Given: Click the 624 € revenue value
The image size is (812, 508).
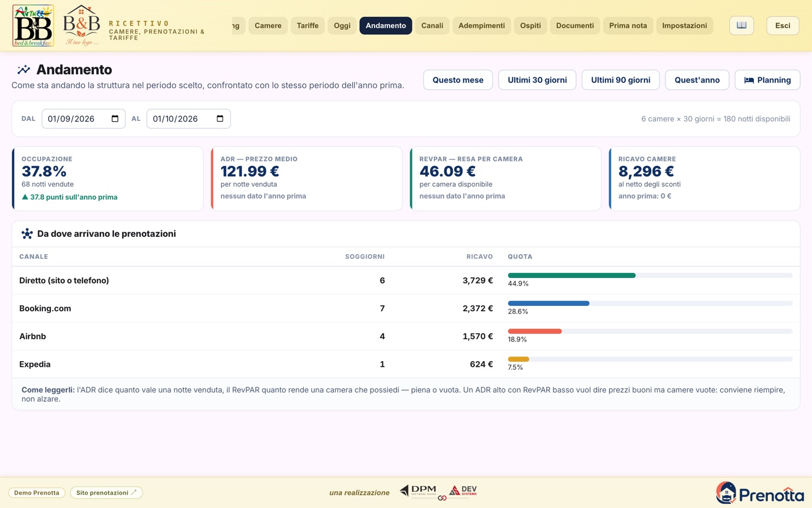Looking at the screenshot, I should [481, 364].
